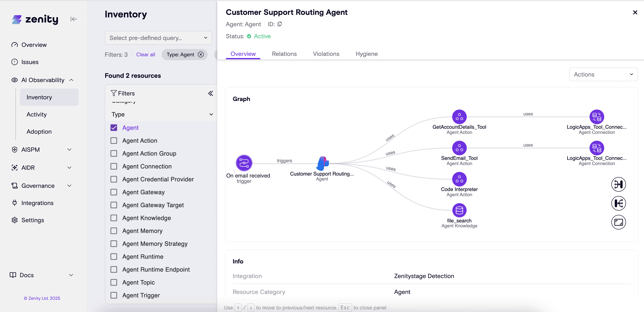The image size is (644, 312).
Task: Open the pre-defined query dropdown
Action: [x=158, y=38]
